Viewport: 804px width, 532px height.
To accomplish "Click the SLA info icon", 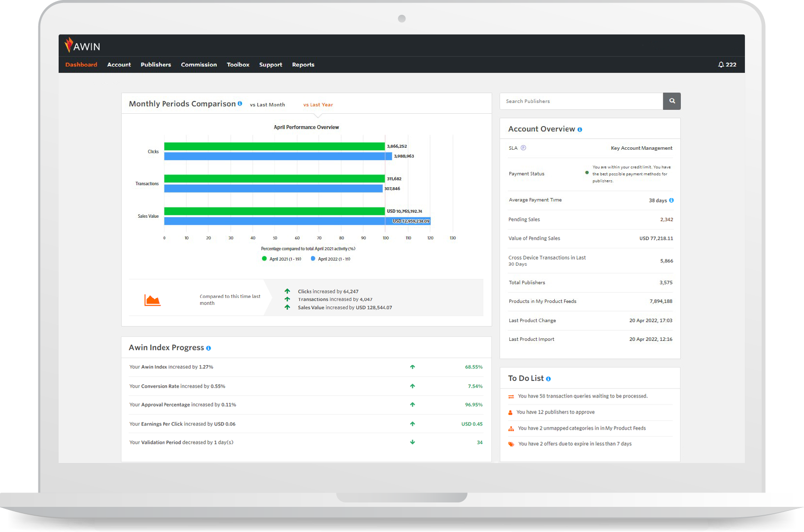I will click(523, 148).
